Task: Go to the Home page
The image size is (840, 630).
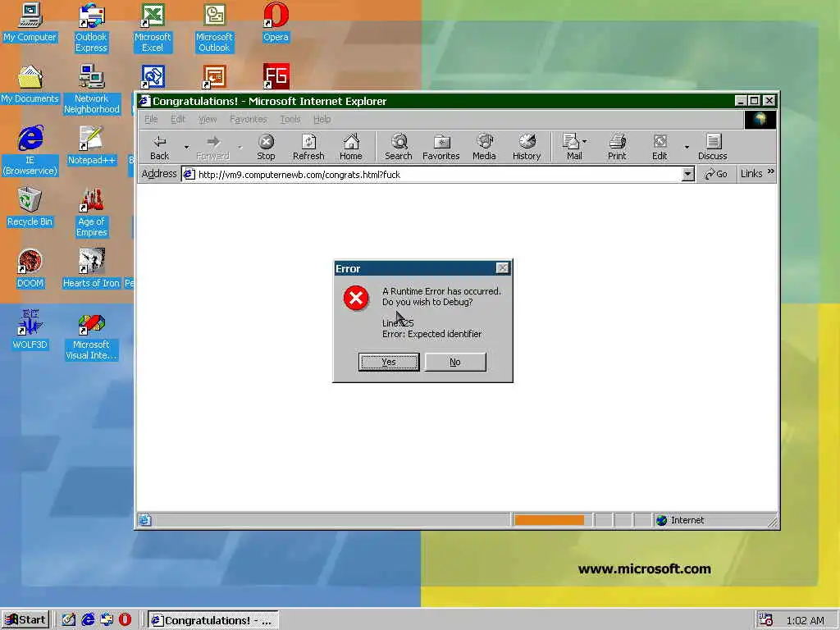Action: pos(351,147)
